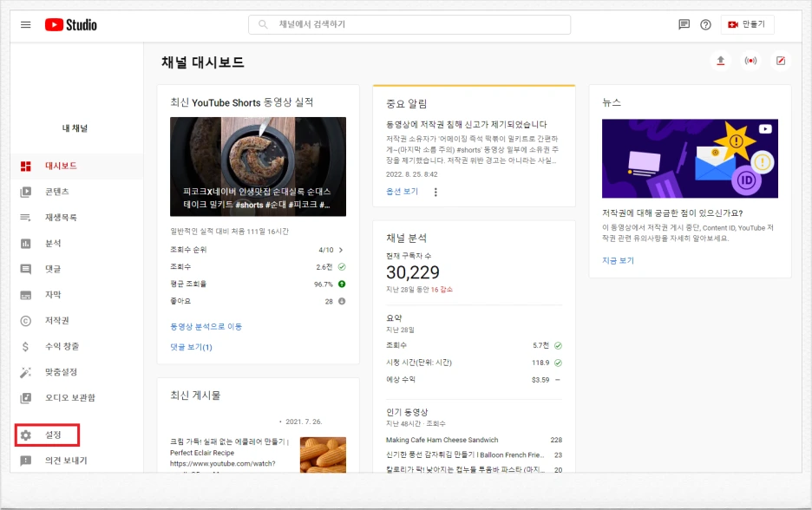The height and width of the screenshot is (510, 812).
Task: Click the 의견 보내기 feedback icon
Action: 25,461
